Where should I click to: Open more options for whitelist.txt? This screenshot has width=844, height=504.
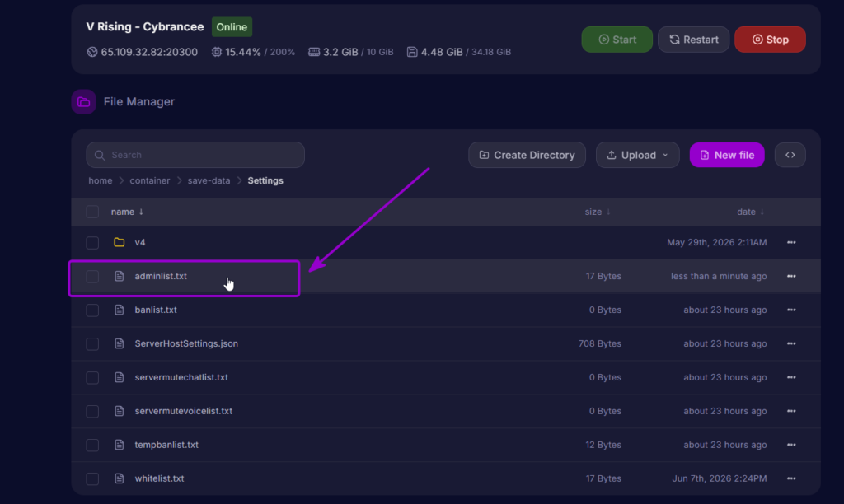[791, 478]
